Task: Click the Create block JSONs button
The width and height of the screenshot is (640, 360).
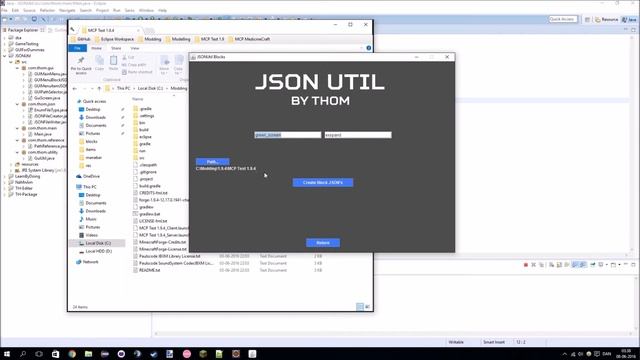Action: pos(323,182)
